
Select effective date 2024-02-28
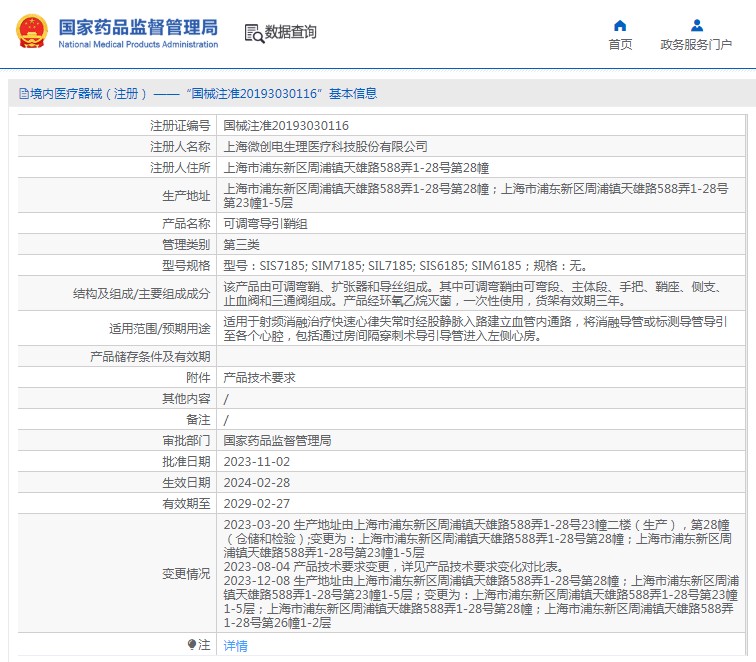[x=256, y=483]
